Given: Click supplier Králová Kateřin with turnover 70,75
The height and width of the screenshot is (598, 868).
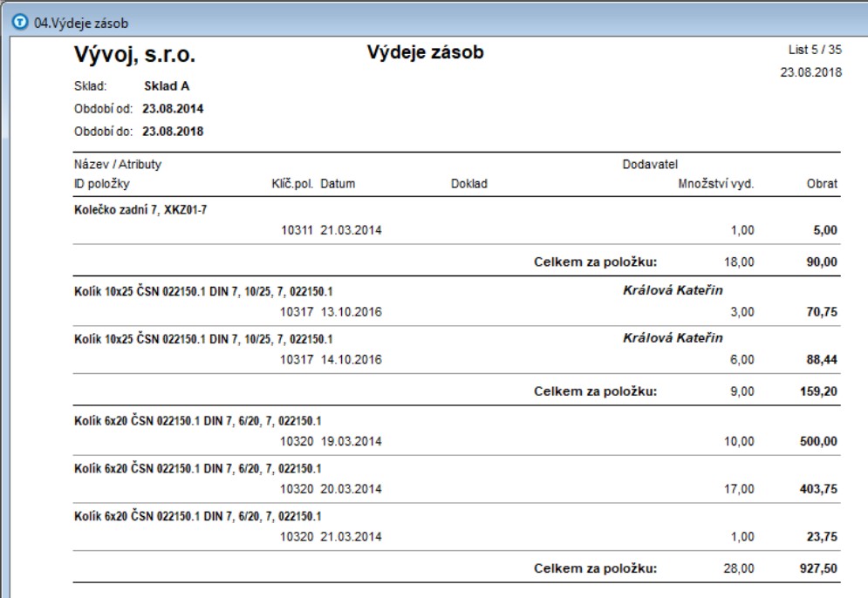Looking at the screenshot, I should click(673, 290).
